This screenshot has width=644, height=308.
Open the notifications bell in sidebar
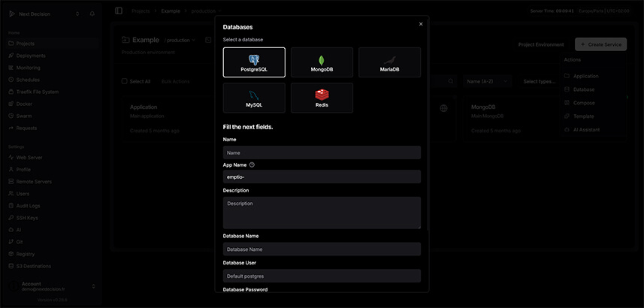click(92, 14)
